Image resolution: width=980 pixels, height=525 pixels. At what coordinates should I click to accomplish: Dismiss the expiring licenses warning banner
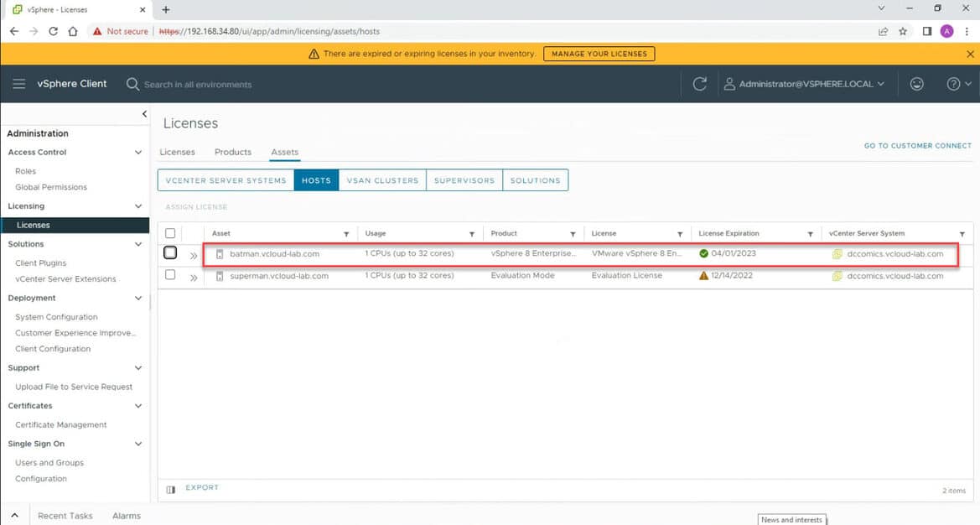tap(970, 55)
